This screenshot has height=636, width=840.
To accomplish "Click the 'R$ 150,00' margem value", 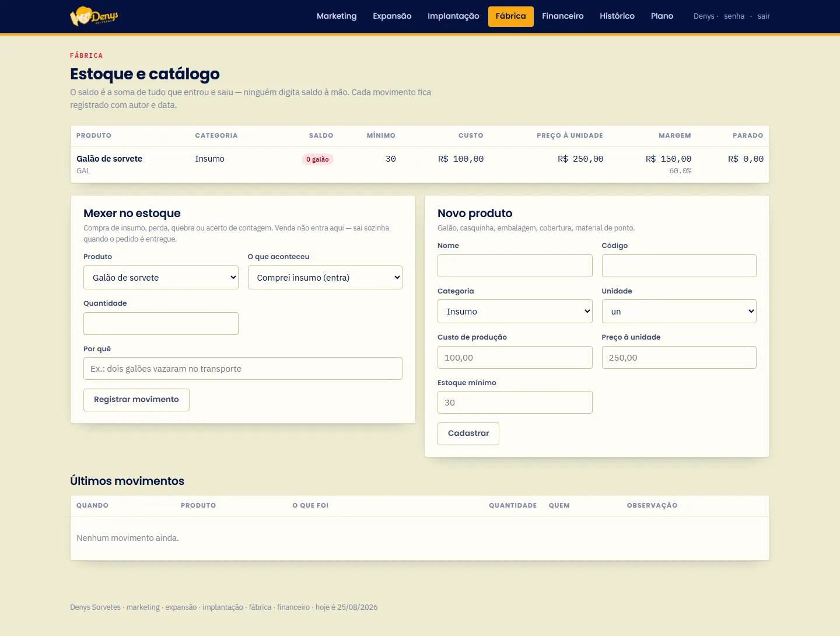I will coord(668,159).
